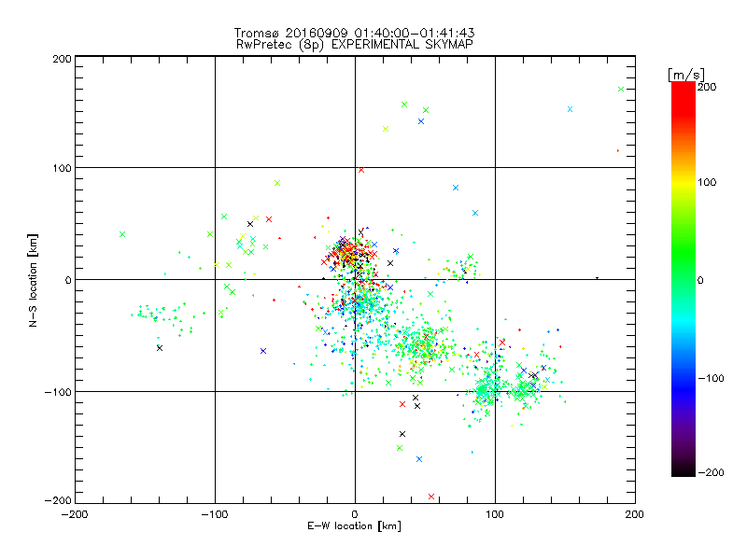
Task: Click the leftmost green X marker on the plot
Action: point(122,234)
